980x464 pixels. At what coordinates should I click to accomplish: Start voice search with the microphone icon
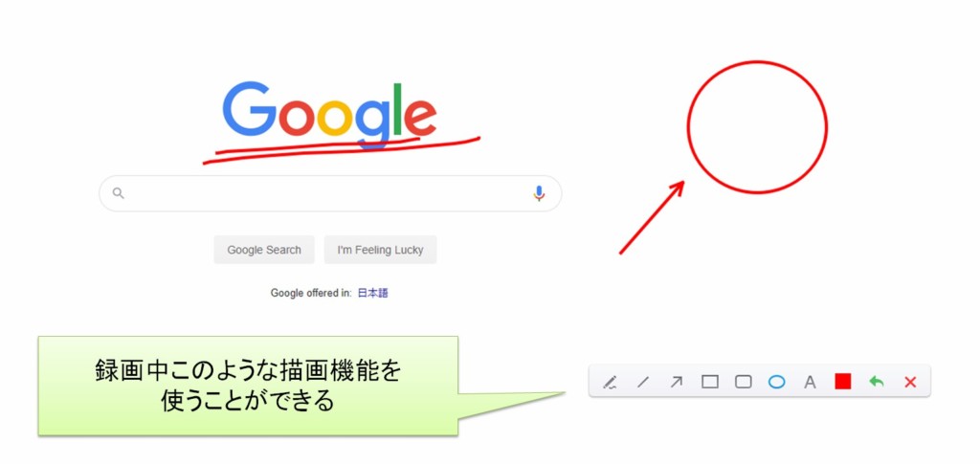(539, 193)
